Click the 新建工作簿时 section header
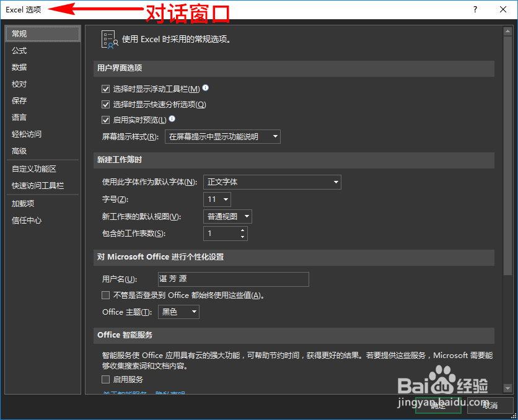This screenshot has width=518, height=420. tap(294, 160)
